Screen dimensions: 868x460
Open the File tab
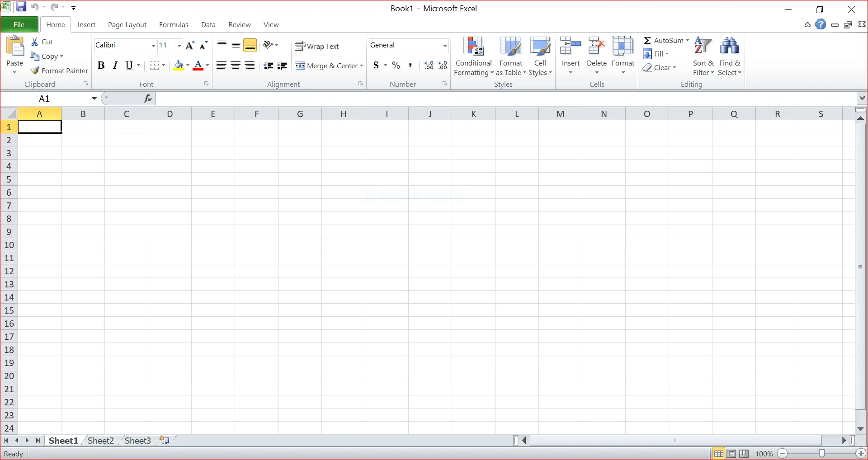[x=19, y=24]
